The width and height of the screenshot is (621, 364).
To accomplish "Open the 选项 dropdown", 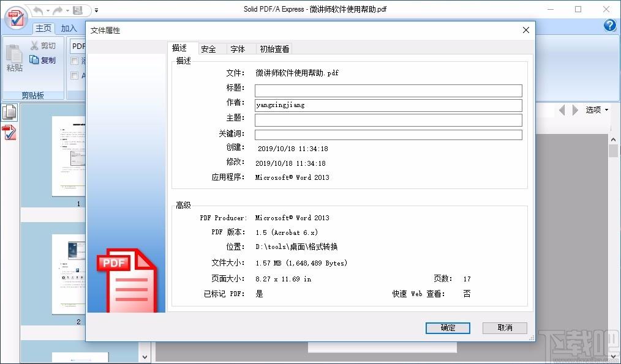I will pyautogui.click(x=597, y=110).
